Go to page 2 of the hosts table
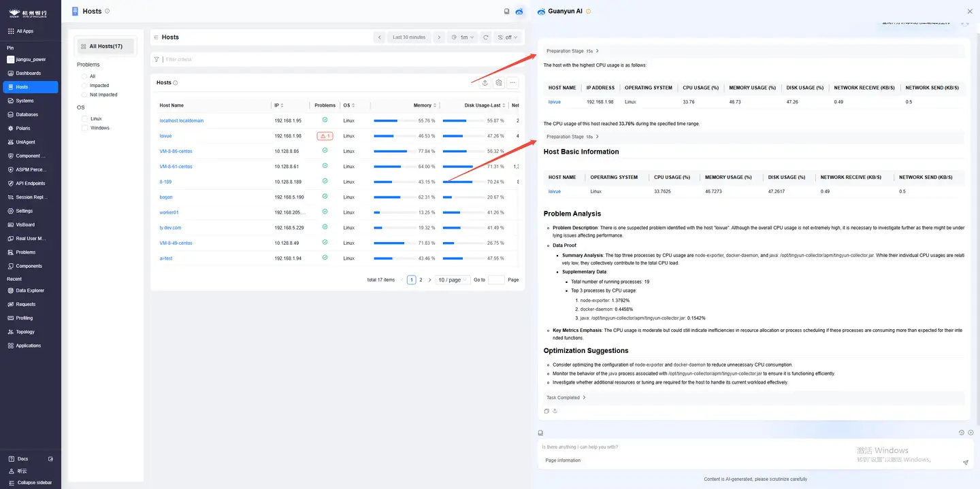This screenshot has height=489, width=980. click(421, 280)
